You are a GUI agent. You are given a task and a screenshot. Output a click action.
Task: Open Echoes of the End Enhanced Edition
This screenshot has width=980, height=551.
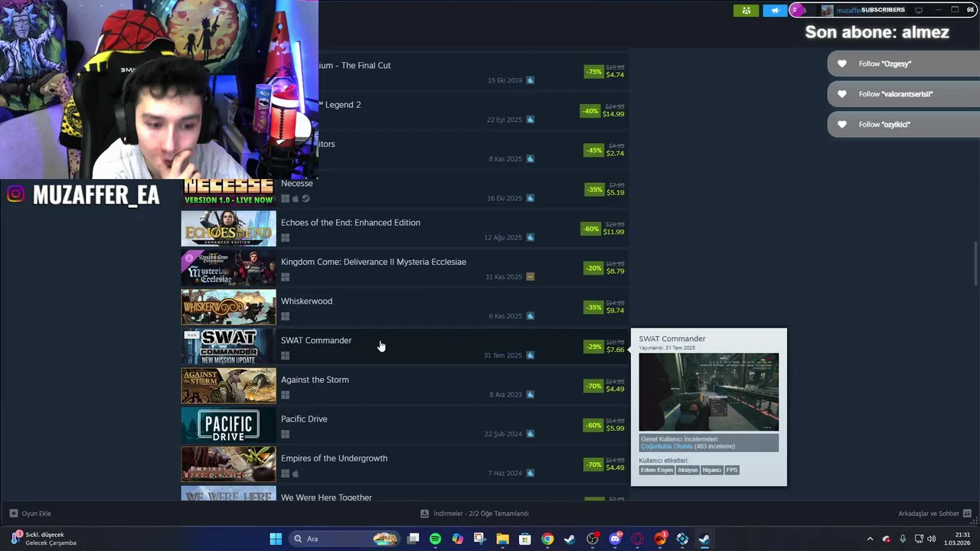click(x=351, y=223)
